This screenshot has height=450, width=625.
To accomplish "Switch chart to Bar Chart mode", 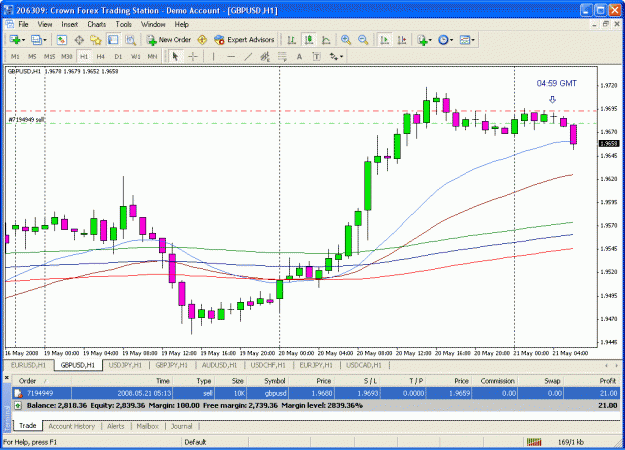I will click(x=291, y=40).
